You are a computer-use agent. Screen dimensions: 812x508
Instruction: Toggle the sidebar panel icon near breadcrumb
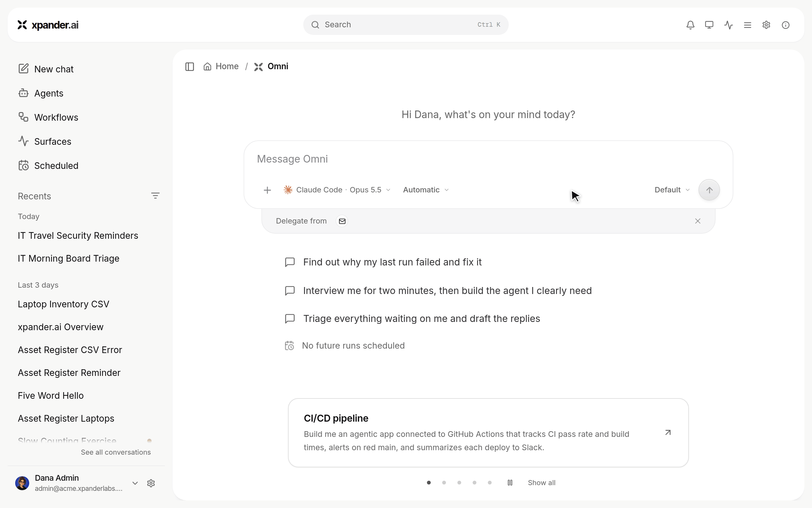click(x=190, y=67)
